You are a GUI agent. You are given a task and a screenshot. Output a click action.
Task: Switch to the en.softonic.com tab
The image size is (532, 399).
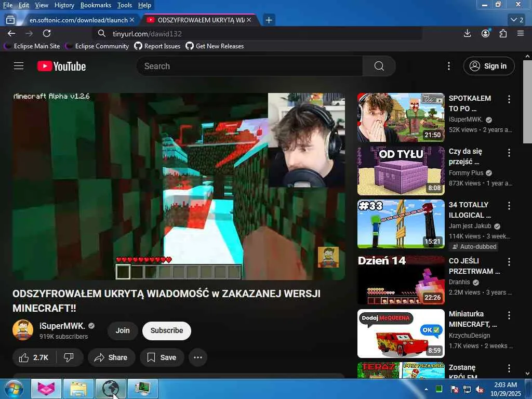point(78,20)
